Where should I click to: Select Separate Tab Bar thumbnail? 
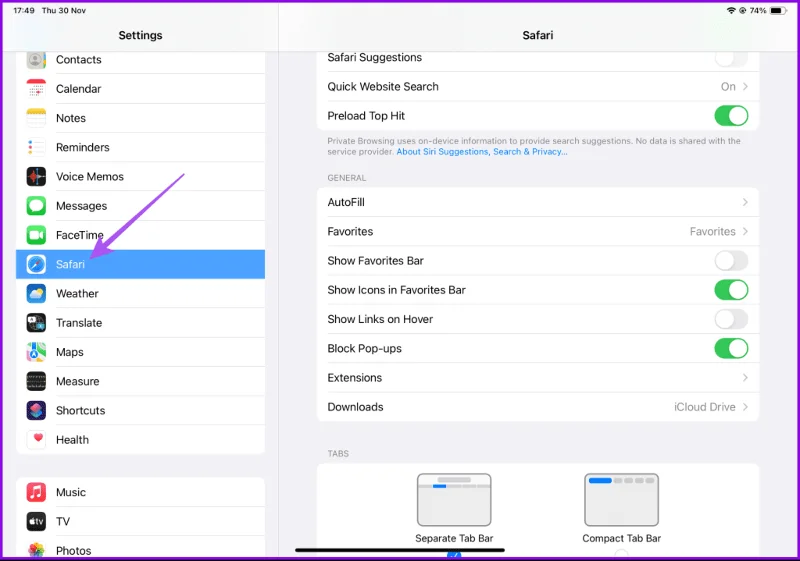[x=454, y=500]
